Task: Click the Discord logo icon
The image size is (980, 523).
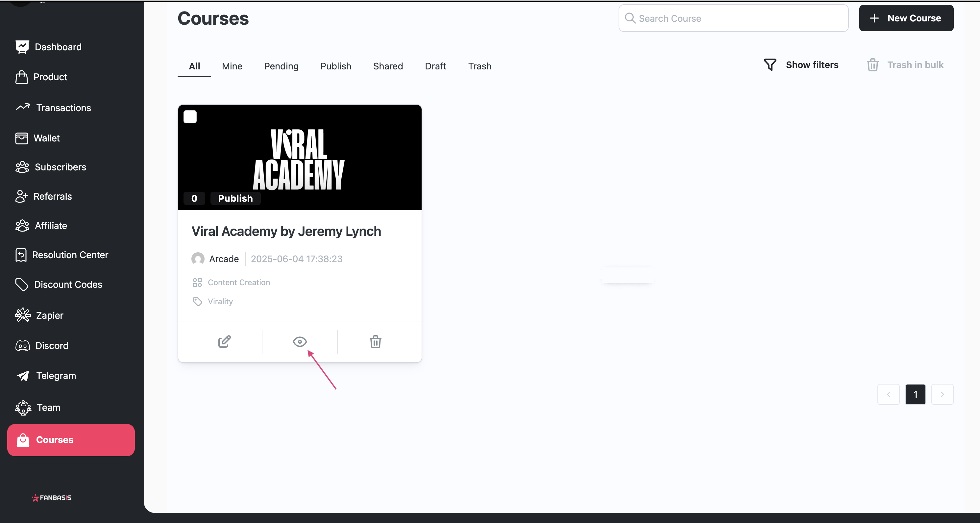Action: pos(22,346)
